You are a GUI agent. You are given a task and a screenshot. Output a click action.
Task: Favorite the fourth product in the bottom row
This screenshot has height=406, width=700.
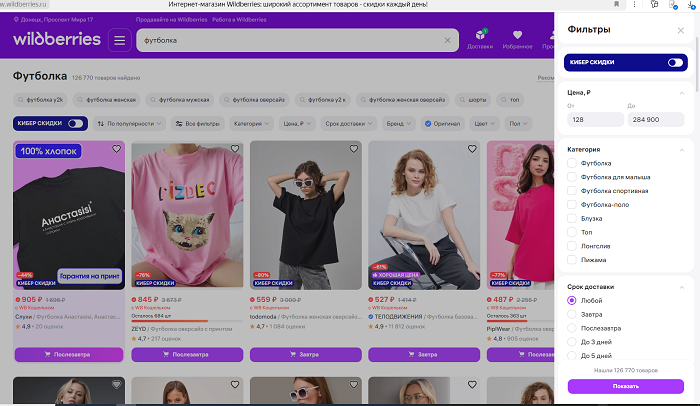472,384
